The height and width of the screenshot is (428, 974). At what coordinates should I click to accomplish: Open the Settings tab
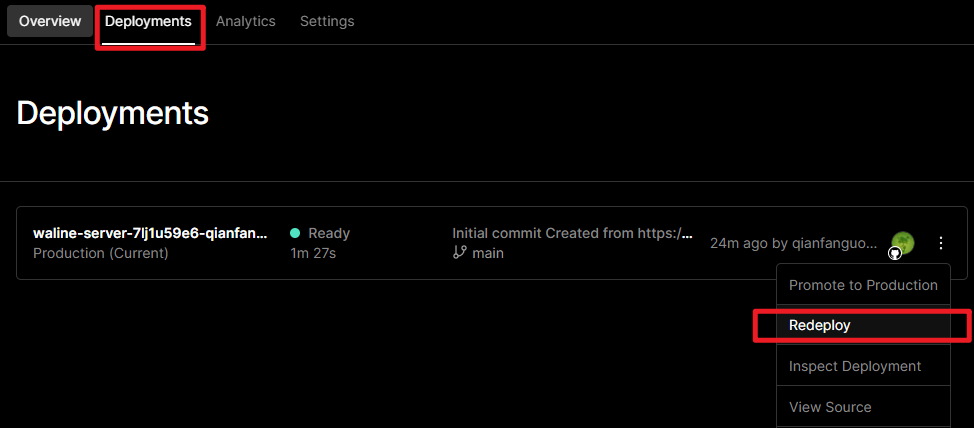click(327, 21)
